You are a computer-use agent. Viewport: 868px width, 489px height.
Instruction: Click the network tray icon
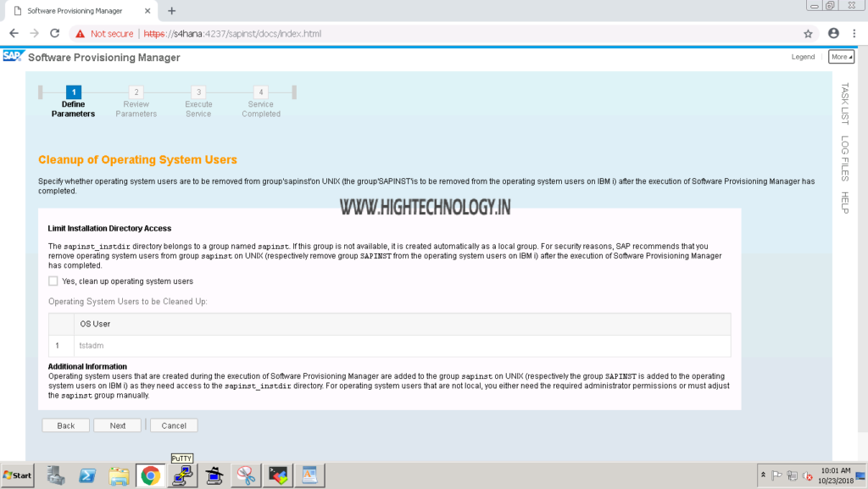(793, 475)
